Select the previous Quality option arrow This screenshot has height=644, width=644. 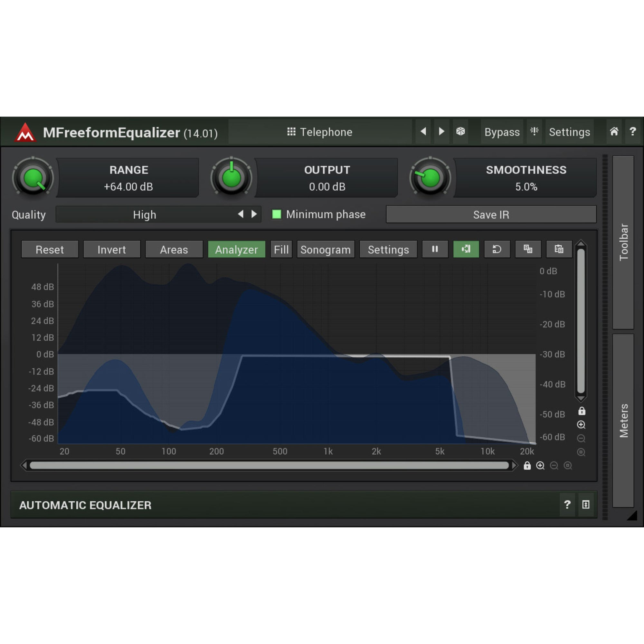click(x=241, y=214)
